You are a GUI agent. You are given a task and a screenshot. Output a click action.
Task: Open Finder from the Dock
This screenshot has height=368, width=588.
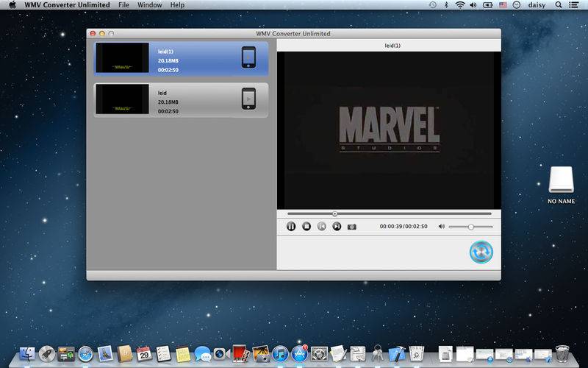(x=27, y=354)
